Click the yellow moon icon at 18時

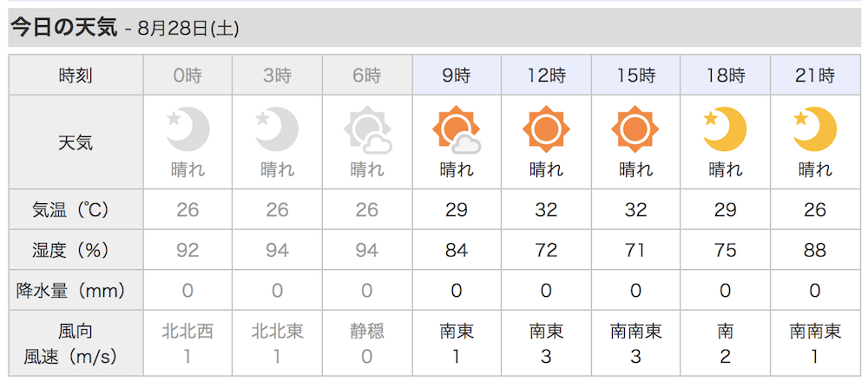[x=725, y=129]
